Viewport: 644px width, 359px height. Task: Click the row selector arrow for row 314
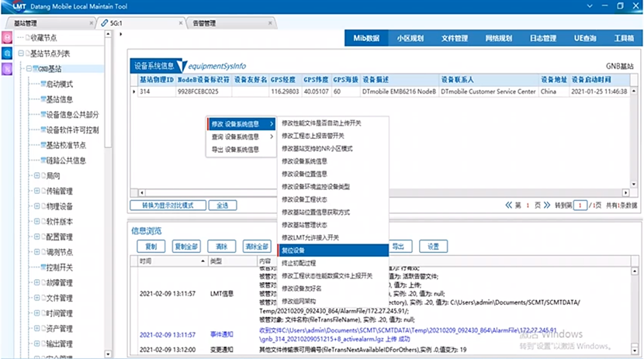pos(134,91)
